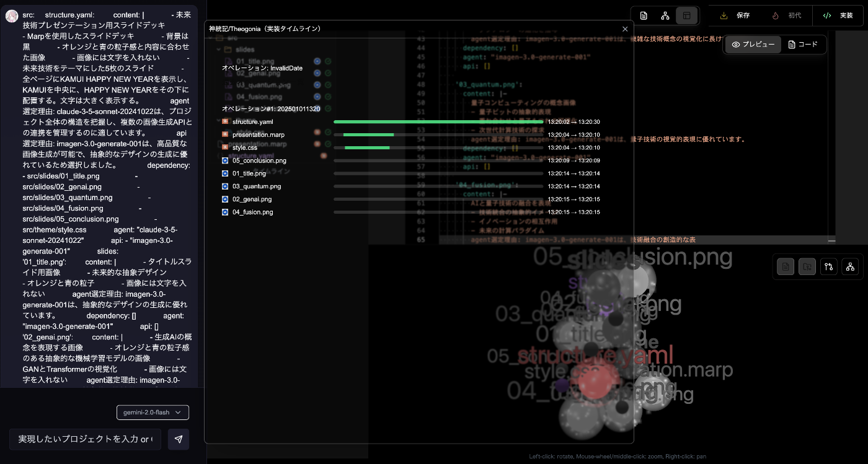Click the '03_quantum.png': line in code editor
868x464 pixels.
click(490, 84)
